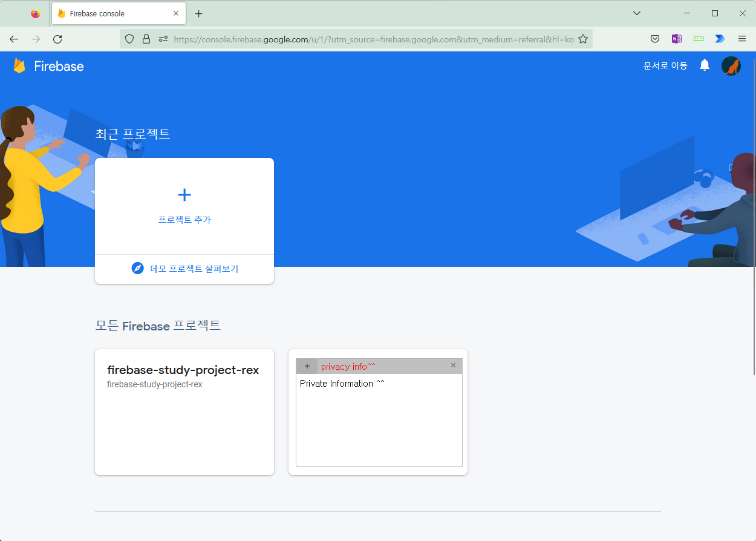Click the Firefox View icon
Screen dimensions: 756x541
click(x=35, y=13)
